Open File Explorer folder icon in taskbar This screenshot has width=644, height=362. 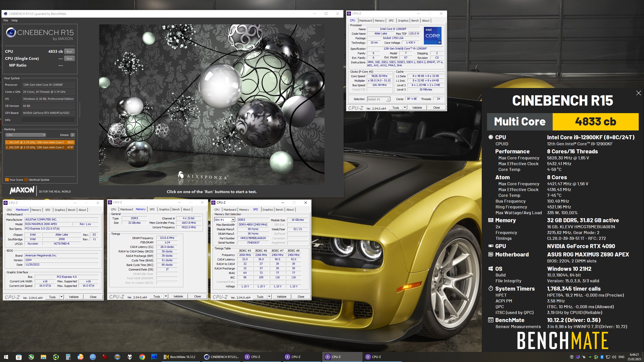pos(43,357)
